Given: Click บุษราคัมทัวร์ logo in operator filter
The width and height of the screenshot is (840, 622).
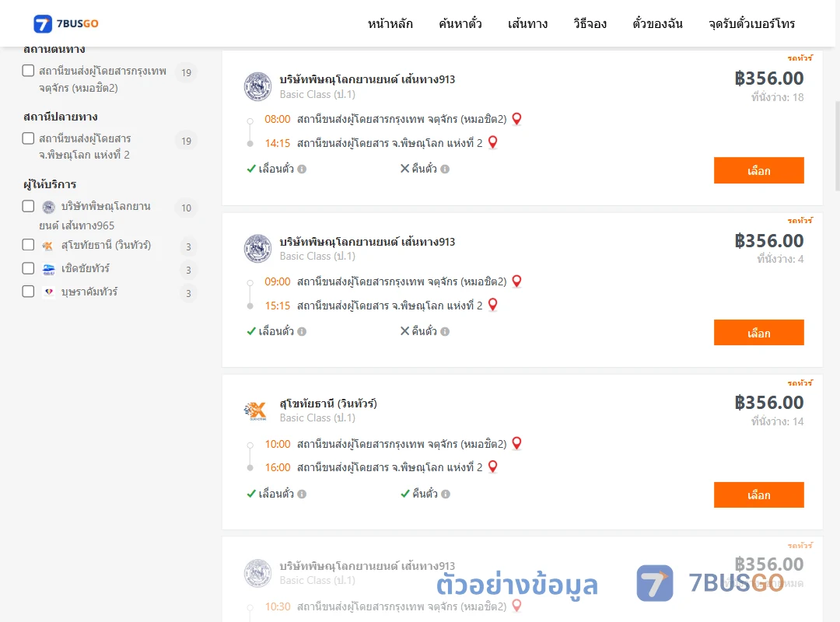Looking at the screenshot, I should (49, 292).
